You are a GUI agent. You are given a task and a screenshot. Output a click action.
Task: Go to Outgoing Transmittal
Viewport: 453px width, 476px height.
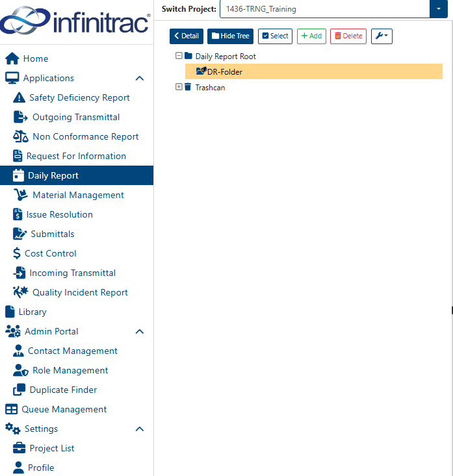(76, 117)
